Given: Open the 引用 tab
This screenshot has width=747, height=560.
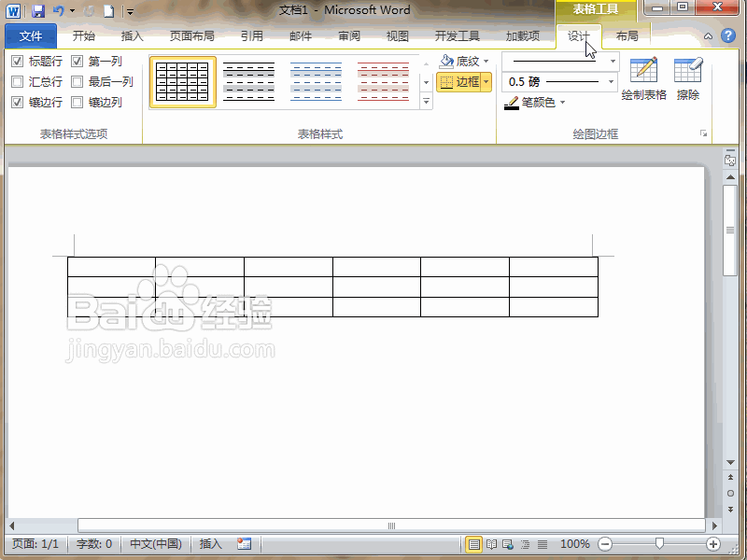Looking at the screenshot, I should (252, 35).
